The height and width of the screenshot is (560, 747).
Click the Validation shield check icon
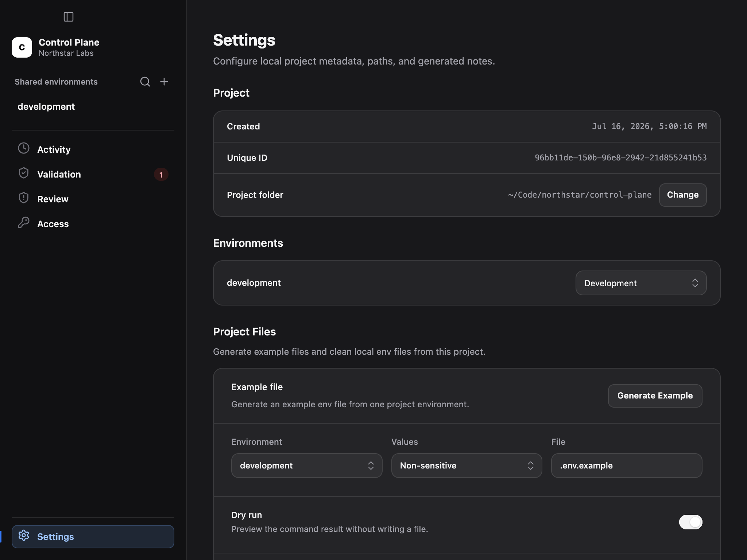click(x=24, y=173)
